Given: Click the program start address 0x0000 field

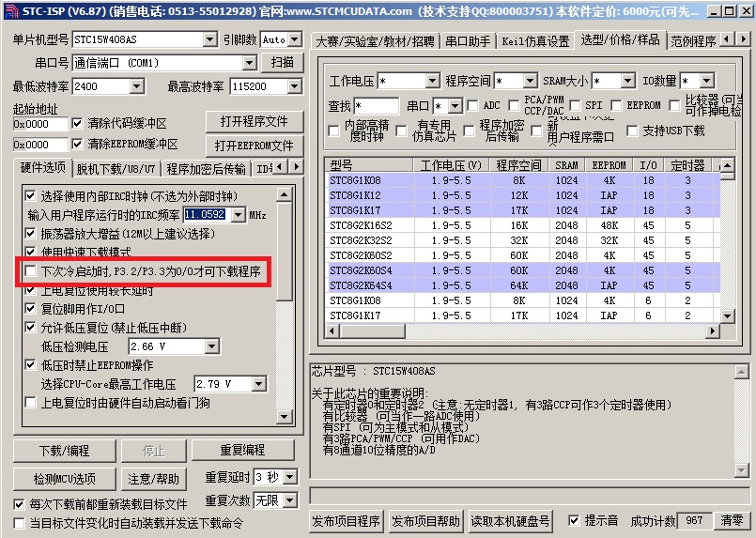Looking at the screenshot, I should 40,124.
